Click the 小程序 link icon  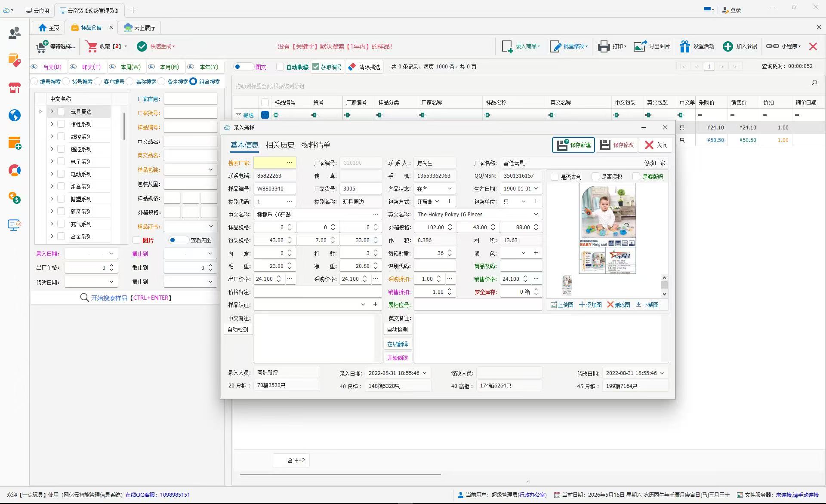tap(772, 46)
